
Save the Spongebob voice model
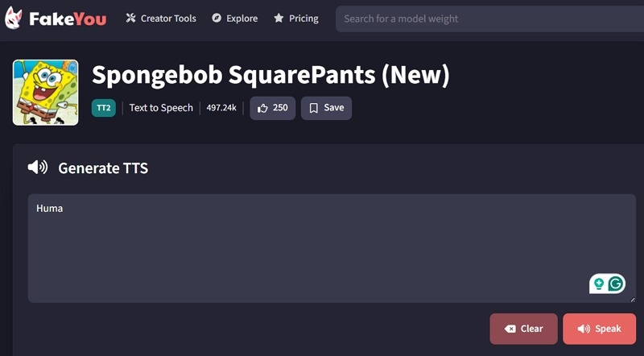pyautogui.click(x=327, y=108)
